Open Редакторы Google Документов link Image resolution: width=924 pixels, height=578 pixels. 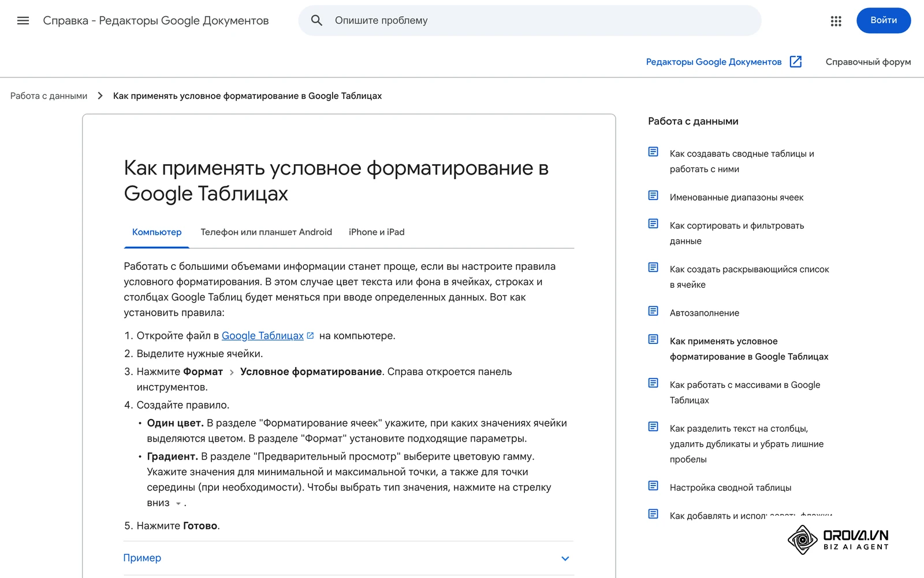pos(714,62)
